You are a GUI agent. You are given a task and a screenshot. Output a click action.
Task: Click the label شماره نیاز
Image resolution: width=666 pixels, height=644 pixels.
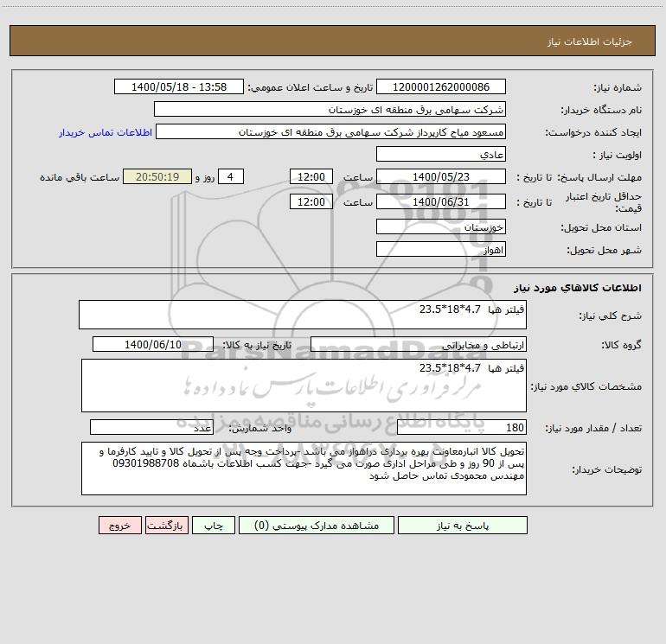618,88
